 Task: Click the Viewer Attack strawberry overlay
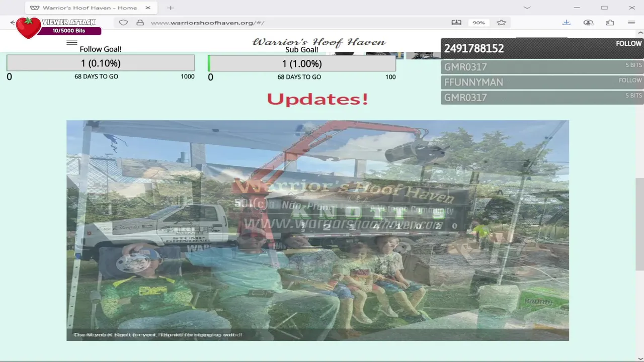coord(28,28)
